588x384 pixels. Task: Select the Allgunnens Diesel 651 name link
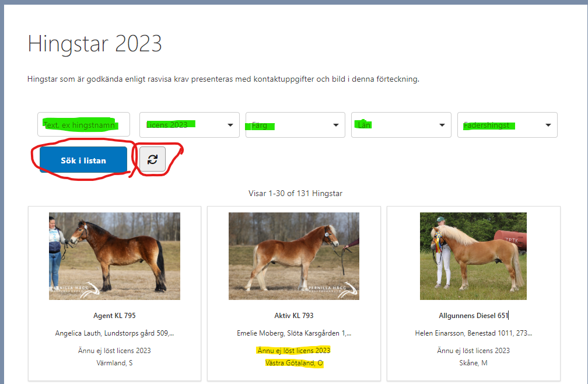pyautogui.click(x=473, y=316)
